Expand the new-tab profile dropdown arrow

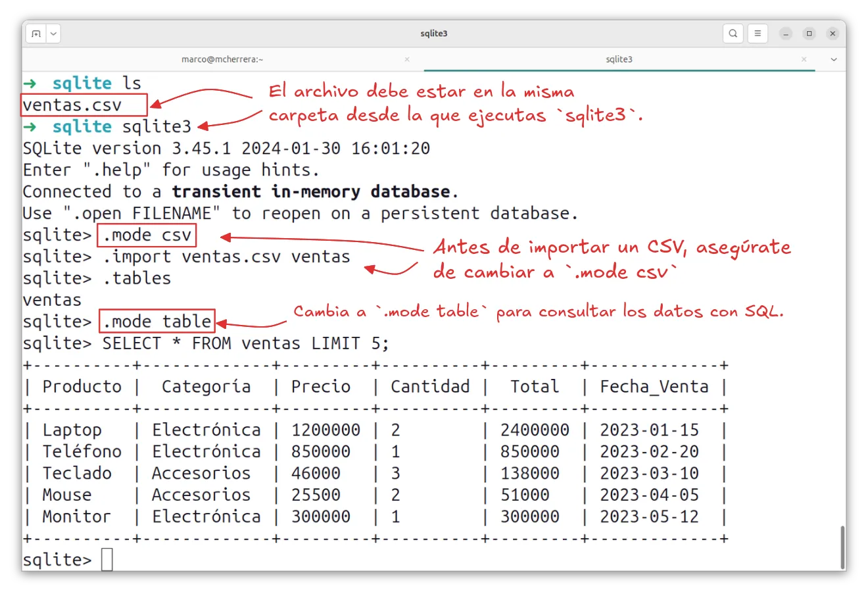click(53, 34)
